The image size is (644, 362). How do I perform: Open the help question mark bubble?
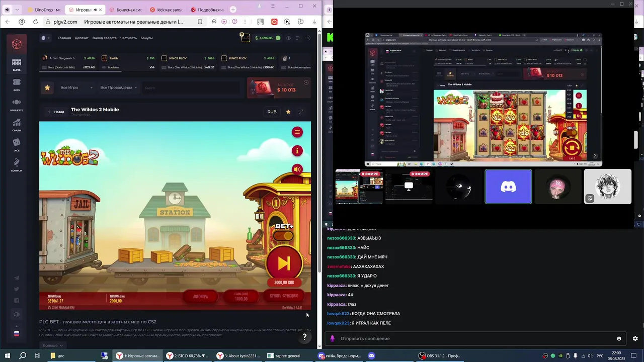[304, 337]
